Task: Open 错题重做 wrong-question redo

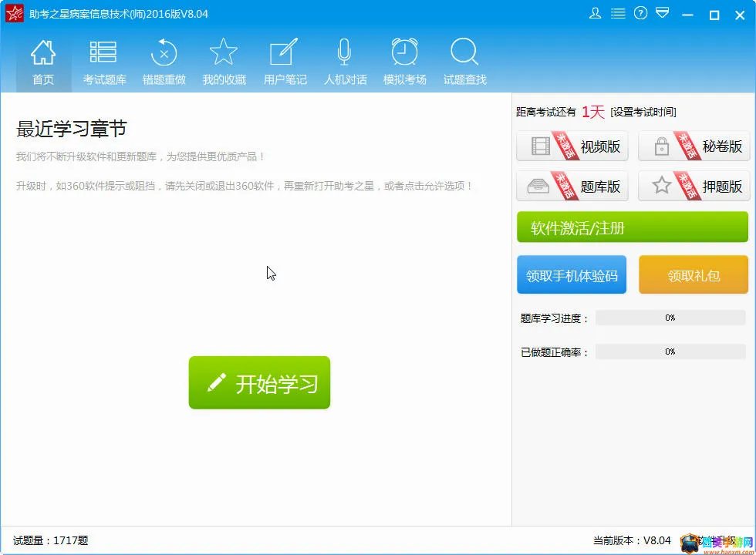Action: [164, 62]
